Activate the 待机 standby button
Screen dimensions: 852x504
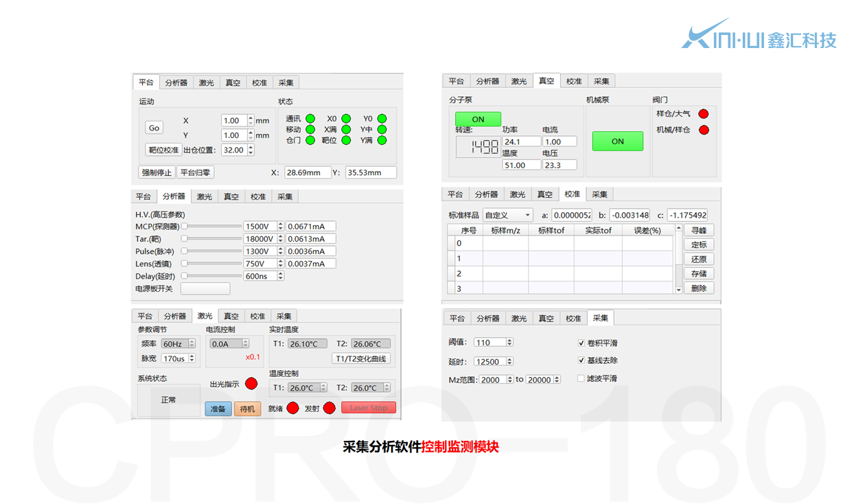pos(247,409)
